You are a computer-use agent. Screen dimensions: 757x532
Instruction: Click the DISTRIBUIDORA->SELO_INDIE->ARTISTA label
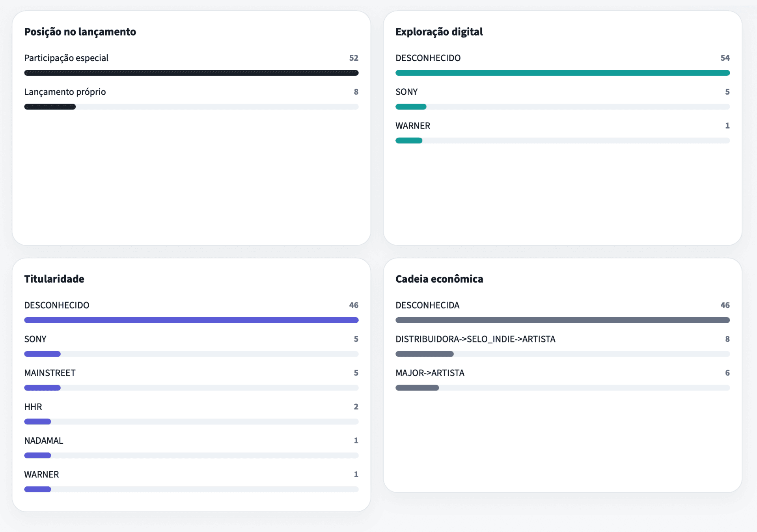tap(475, 339)
